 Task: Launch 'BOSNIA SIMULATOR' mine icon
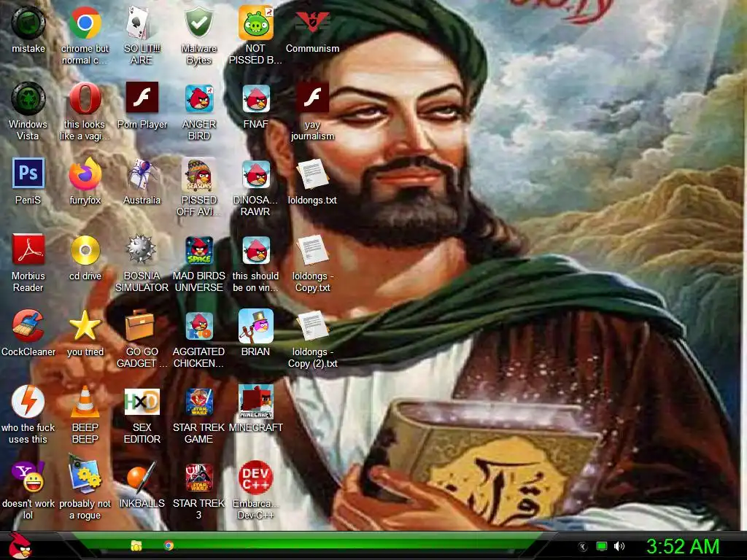coord(142,249)
